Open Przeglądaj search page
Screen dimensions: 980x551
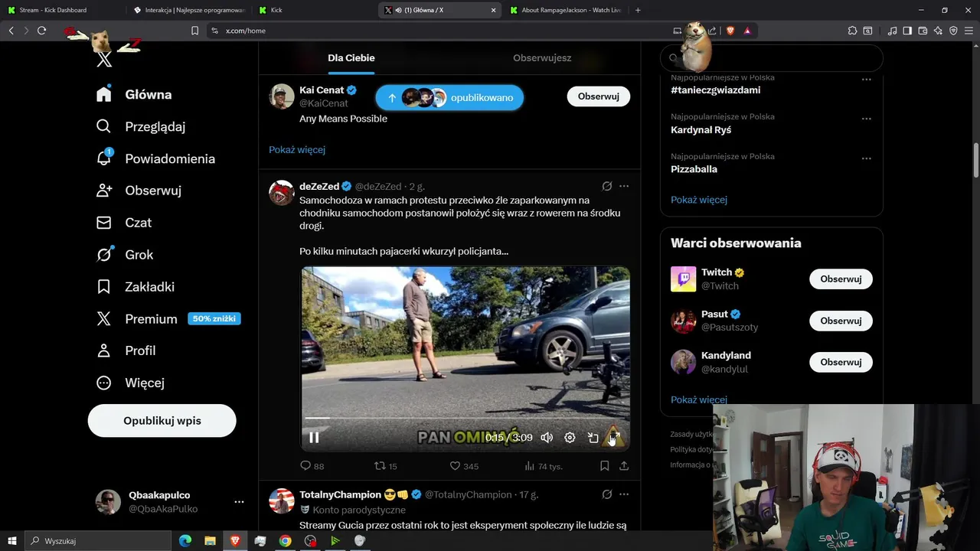pos(141,126)
